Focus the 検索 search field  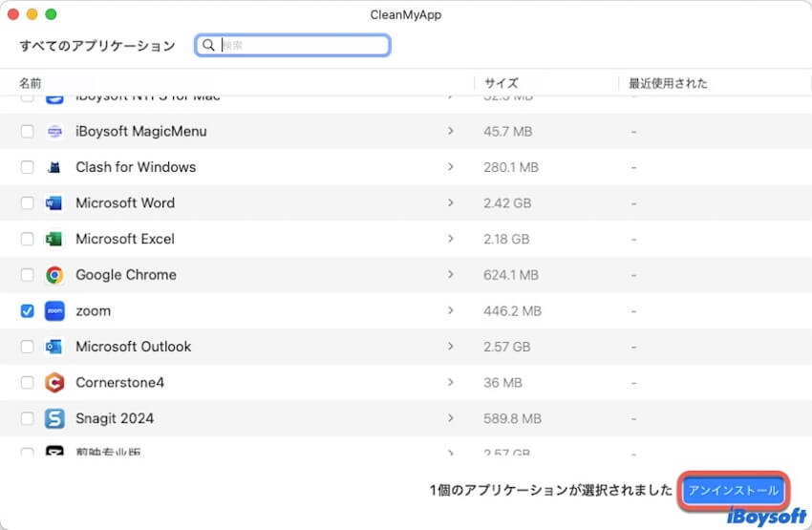click(x=301, y=45)
